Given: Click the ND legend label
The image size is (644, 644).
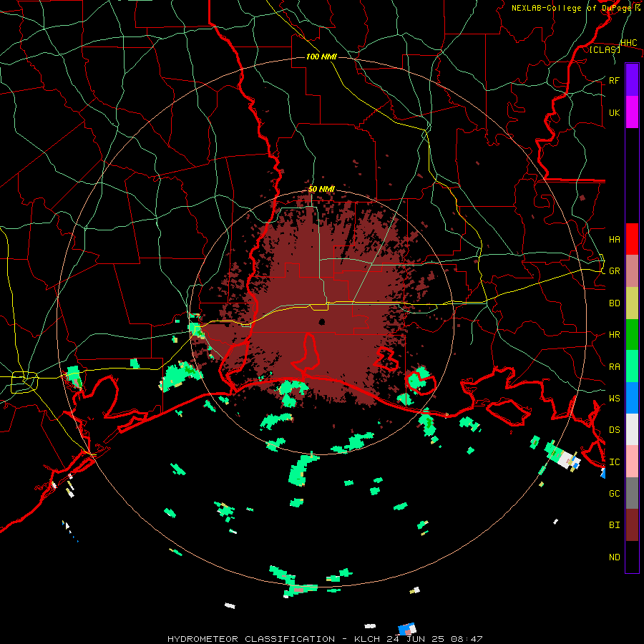Looking at the screenshot, I should (x=614, y=557).
